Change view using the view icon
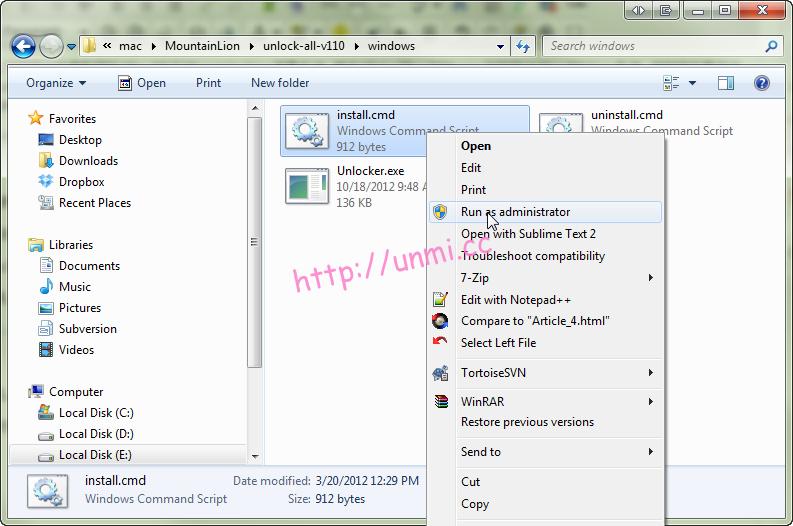The width and height of the screenshot is (793, 526). [x=671, y=83]
